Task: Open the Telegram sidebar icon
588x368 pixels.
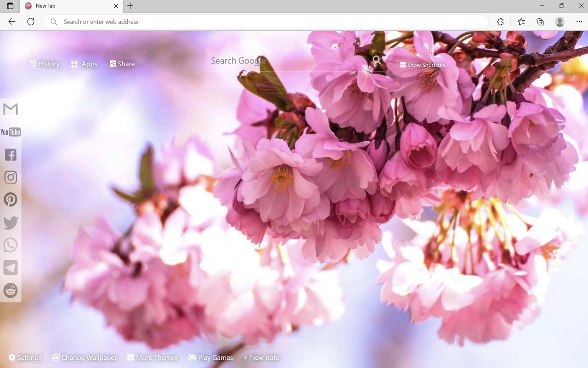Action: (11, 268)
